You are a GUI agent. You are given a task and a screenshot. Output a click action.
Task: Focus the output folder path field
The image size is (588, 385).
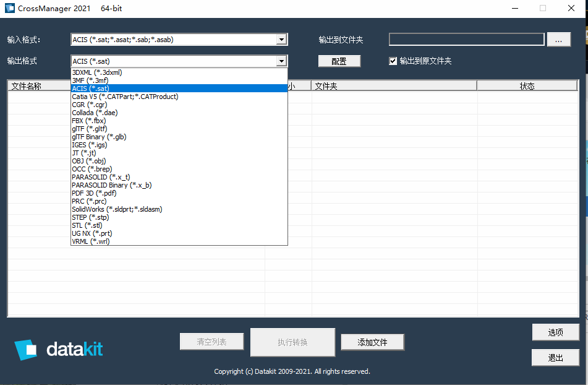click(x=466, y=40)
